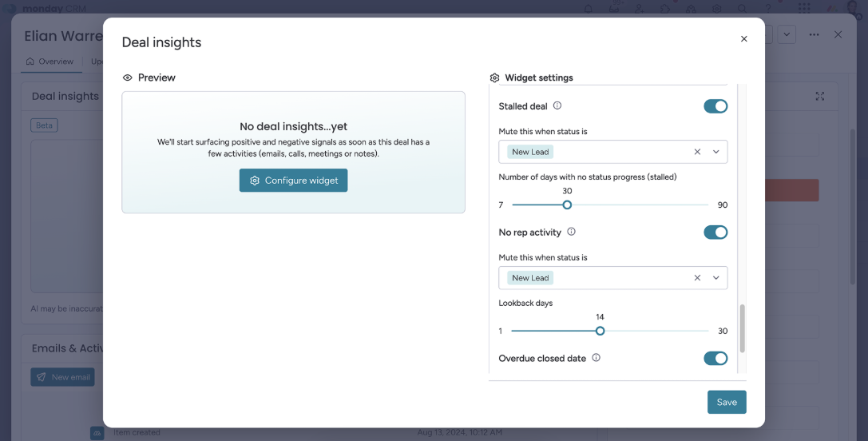Click the Widget settings gear icon

(495, 78)
